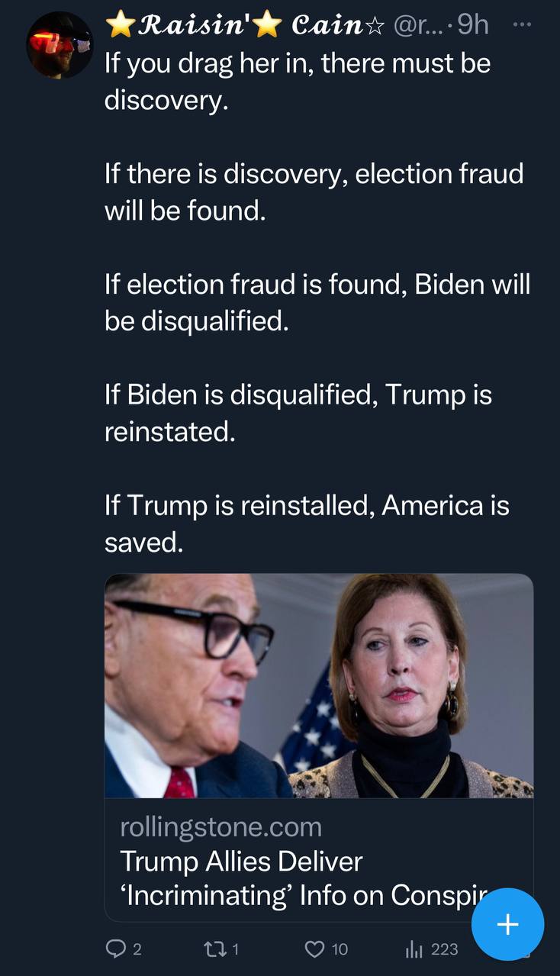Open the rollingstone.com domain link

pyautogui.click(x=220, y=826)
